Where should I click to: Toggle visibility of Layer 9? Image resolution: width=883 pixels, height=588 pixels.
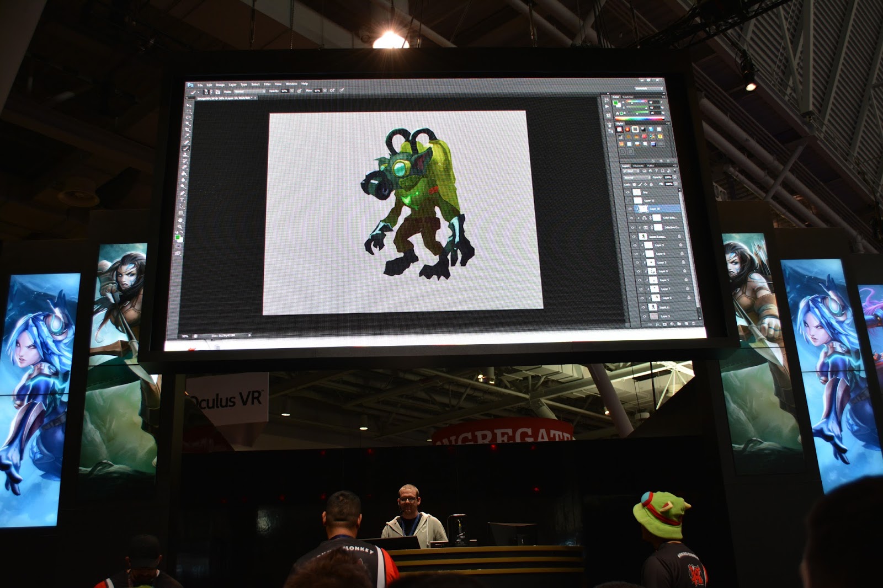[x=635, y=244]
